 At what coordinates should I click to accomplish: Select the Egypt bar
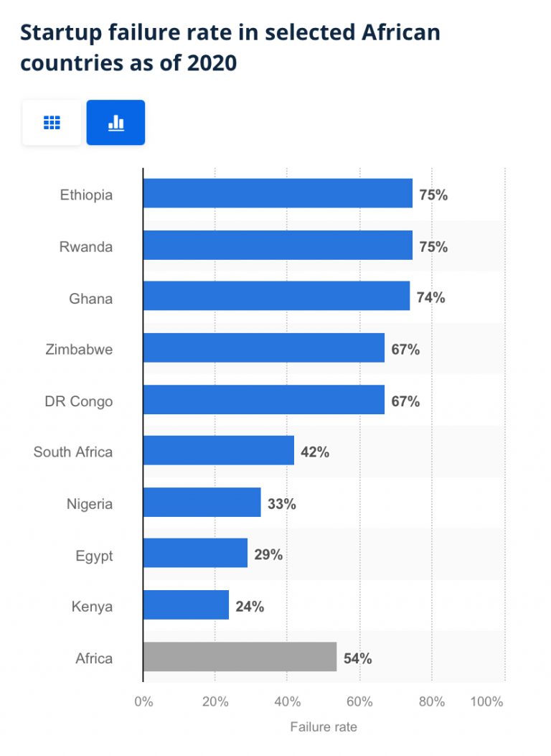[x=195, y=555]
